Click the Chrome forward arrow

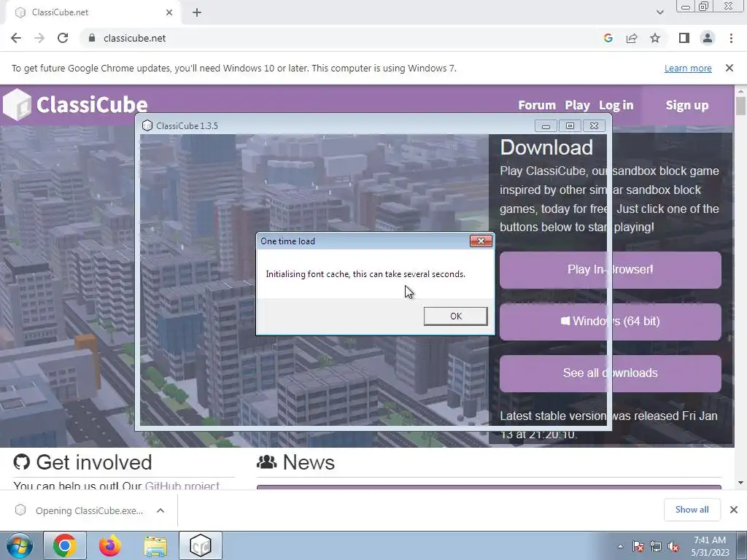coord(39,38)
